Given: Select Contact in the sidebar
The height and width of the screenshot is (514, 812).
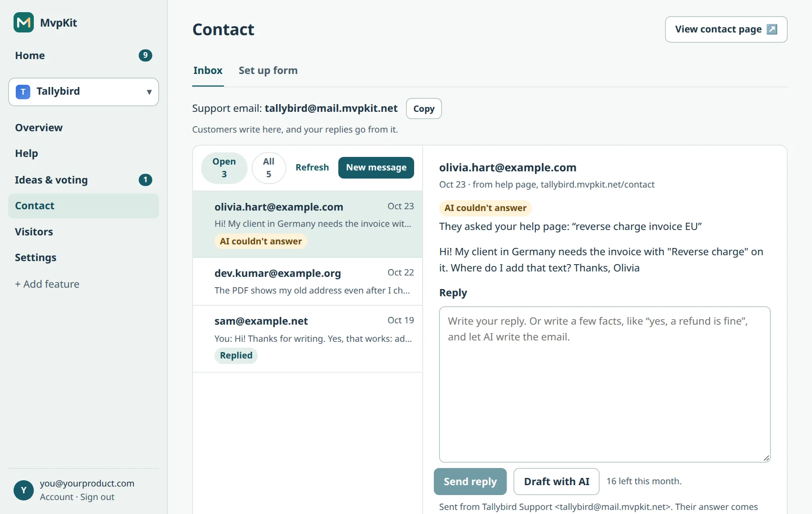Looking at the screenshot, I should 83,206.
